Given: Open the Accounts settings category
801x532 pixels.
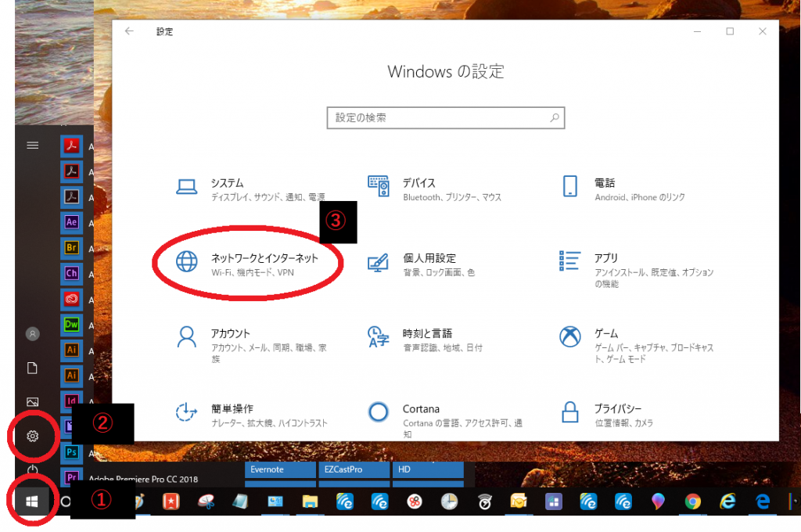Looking at the screenshot, I should pyautogui.click(x=230, y=339).
